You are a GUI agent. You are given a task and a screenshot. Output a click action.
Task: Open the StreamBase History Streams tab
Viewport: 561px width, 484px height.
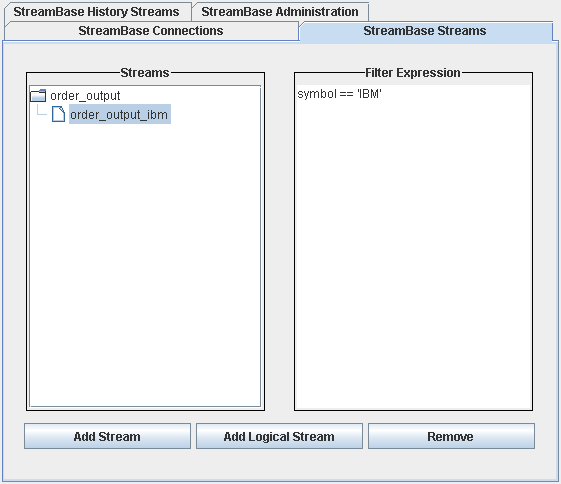97,12
